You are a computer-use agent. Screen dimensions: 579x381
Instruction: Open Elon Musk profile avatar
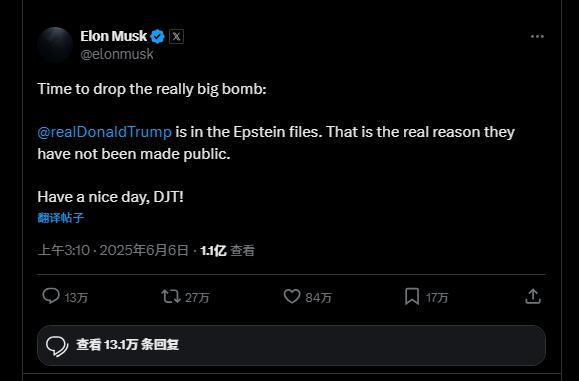(55, 45)
